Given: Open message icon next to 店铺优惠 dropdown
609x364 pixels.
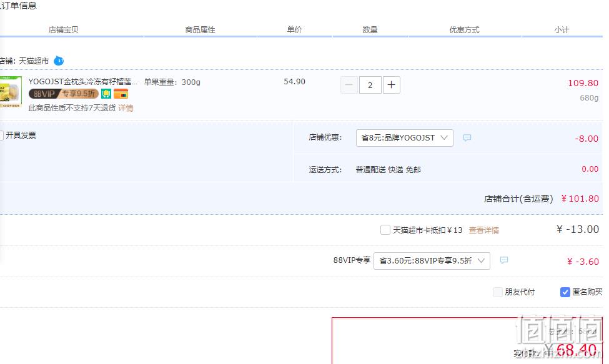Looking at the screenshot, I should [467, 138].
